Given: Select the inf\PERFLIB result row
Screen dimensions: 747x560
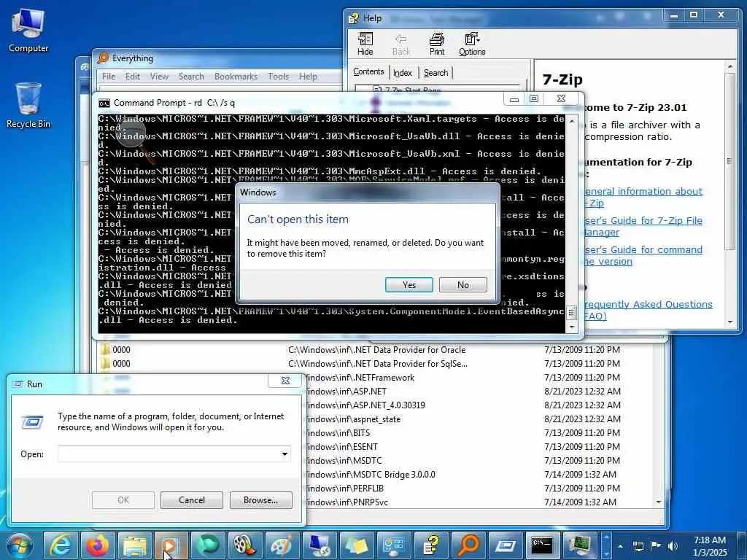Looking at the screenshot, I should [479, 488].
